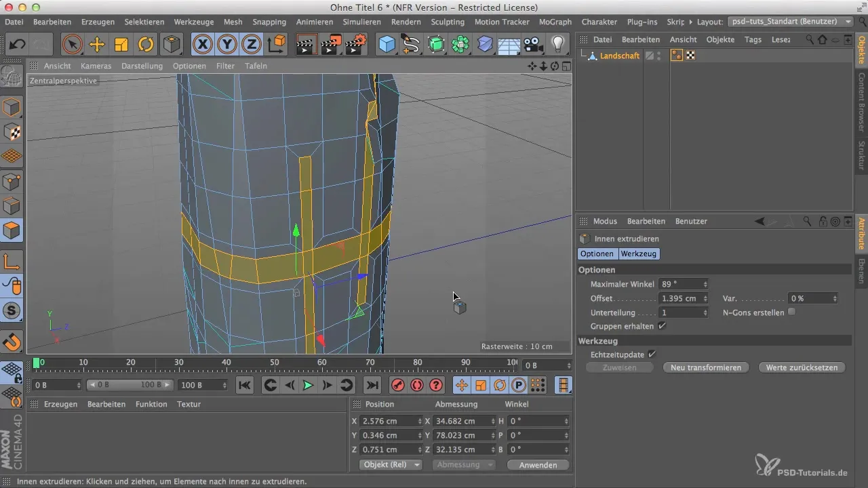Adjust the Unterteilung stepper arrows
The width and height of the screenshot is (868, 488).
pos(705,312)
